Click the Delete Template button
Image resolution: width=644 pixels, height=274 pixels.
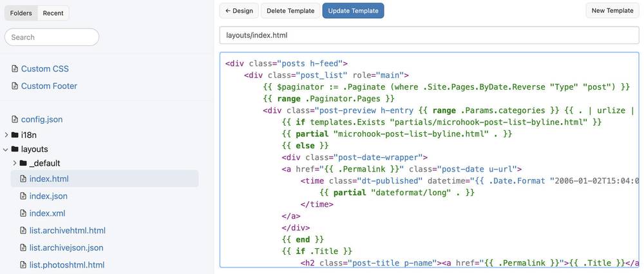click(x=290, y=11)
